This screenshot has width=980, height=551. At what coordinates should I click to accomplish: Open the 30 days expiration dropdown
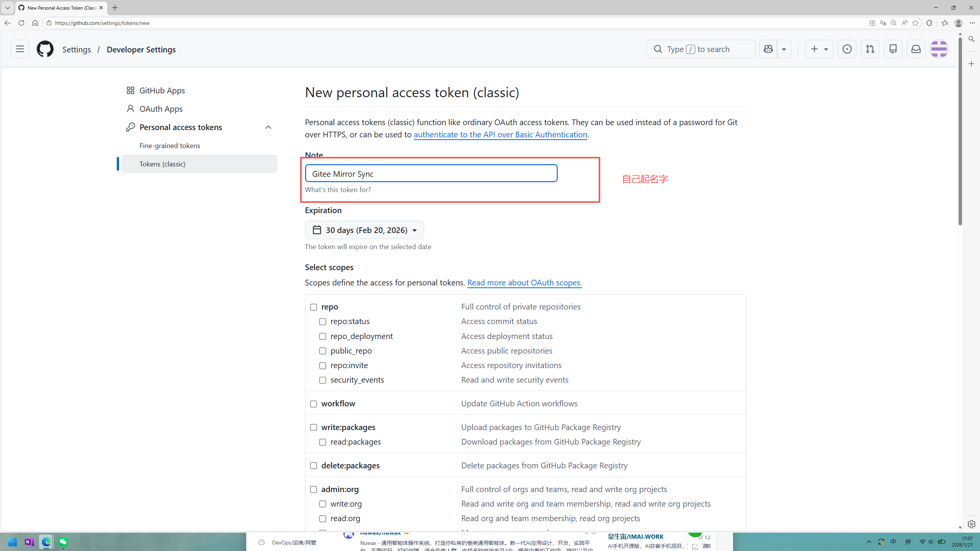364,230
